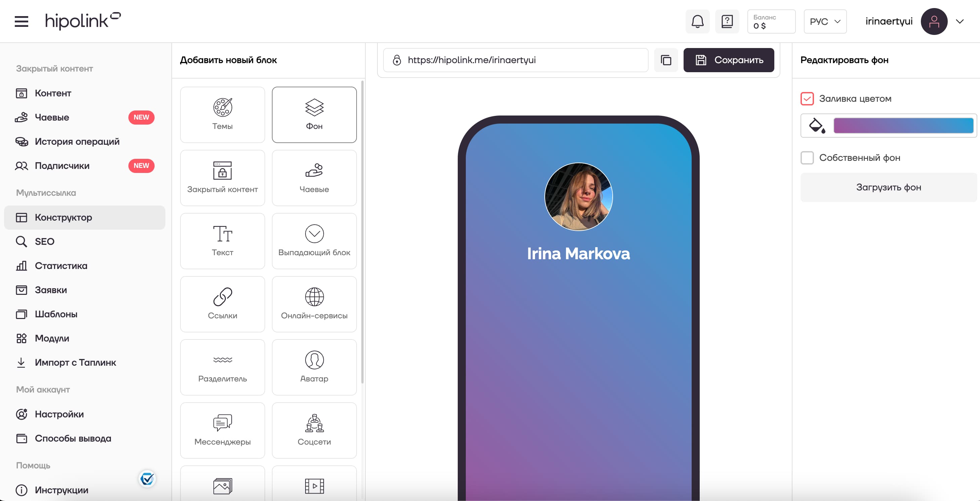The width and height of the screenshot is (980, 501).
Task: Open Подписчики section
Action: pyautogui.click(x=84, y=166)
